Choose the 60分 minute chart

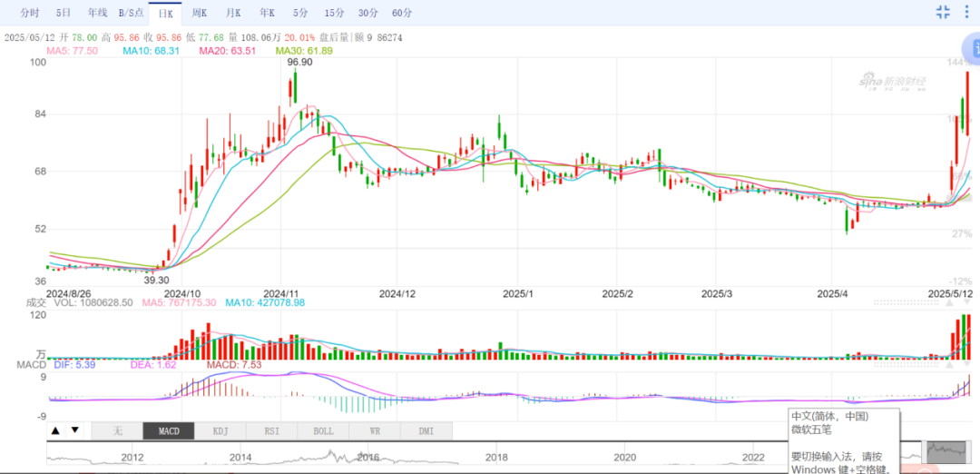tap(402, 13)
